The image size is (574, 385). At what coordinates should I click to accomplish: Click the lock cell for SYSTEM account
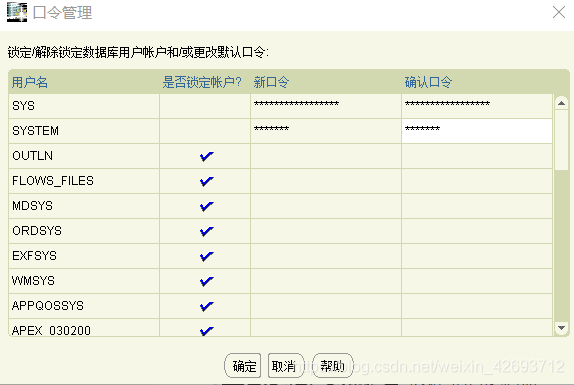(x=205, y=131)
